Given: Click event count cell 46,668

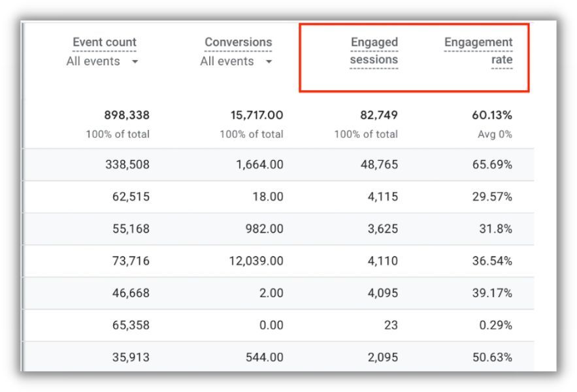Looking at the screenshot, I should coord(131,293).
